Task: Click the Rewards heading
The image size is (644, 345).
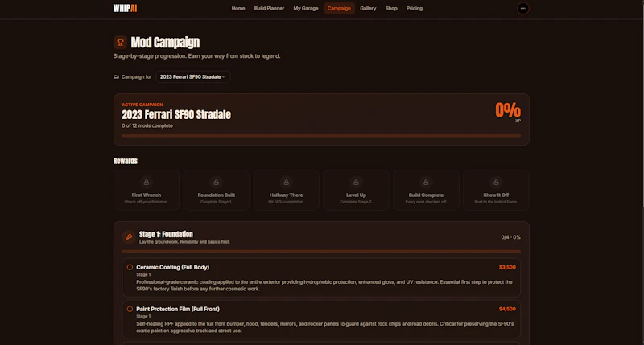Action: [126, 161]
